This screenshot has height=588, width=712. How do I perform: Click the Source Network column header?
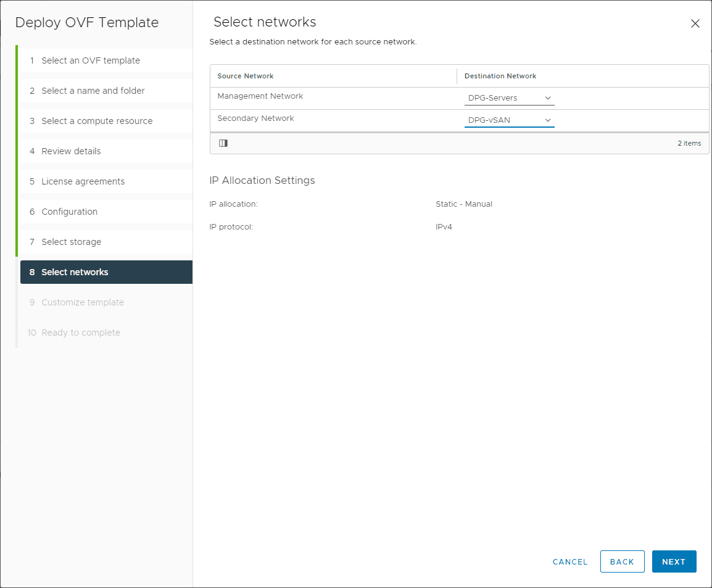point(246,76)
